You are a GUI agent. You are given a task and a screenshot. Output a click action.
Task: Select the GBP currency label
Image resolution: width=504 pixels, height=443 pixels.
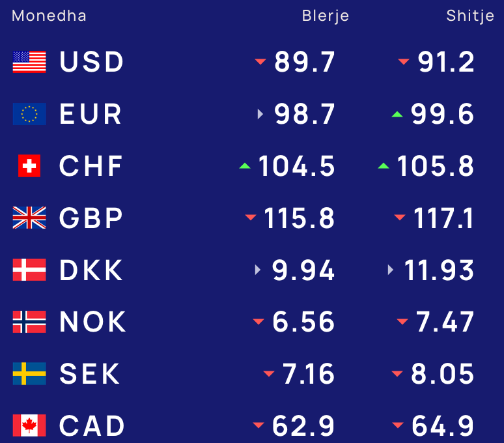click(x=91, y=218)
